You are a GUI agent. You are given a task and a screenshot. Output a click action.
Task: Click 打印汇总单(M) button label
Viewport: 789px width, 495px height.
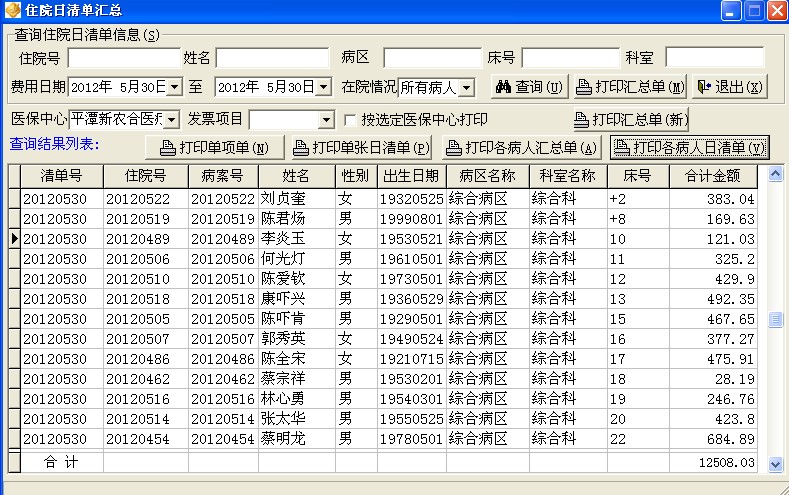640,87
